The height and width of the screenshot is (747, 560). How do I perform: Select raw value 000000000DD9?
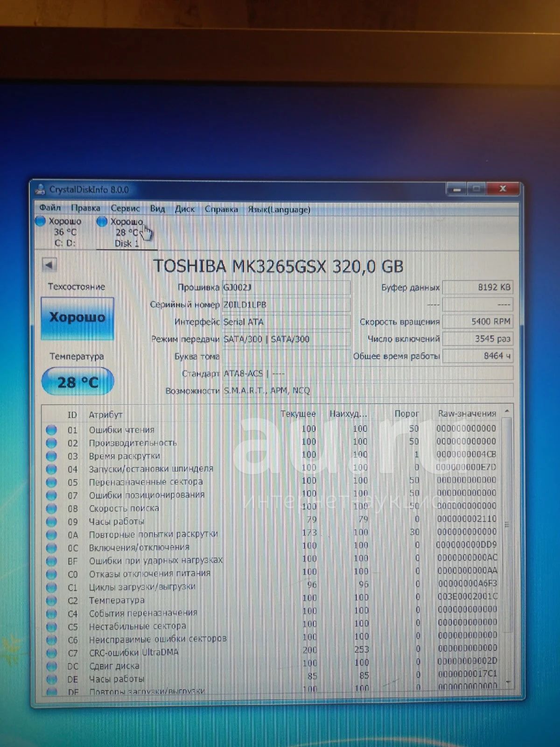[x=466, y=545]
